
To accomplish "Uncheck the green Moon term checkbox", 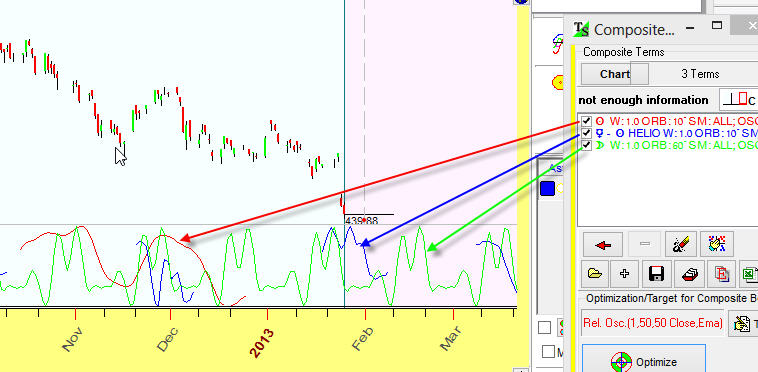I will pos(586,145).
